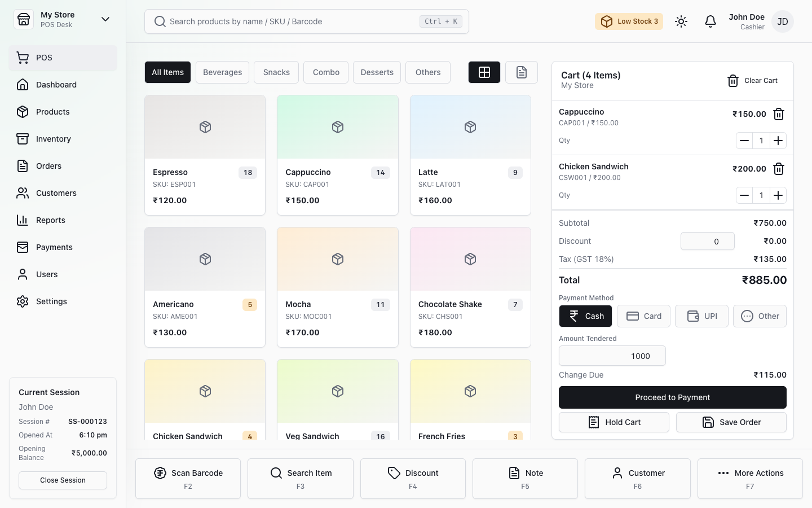The image size is (812, 508).
Task: Open Settings from the sidebar
Action: tap(63, 301)
